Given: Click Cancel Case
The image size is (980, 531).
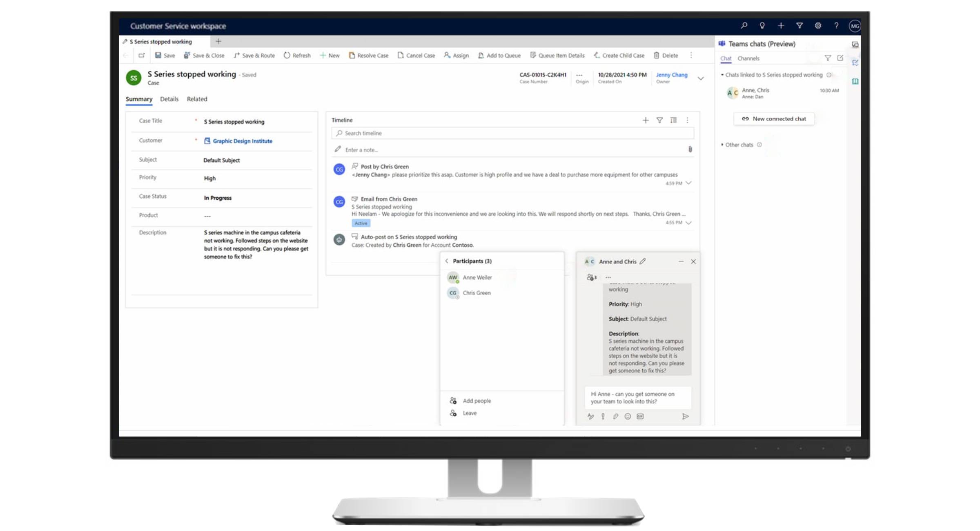Looking at the screenshot, I should click(x=416, y=56).
